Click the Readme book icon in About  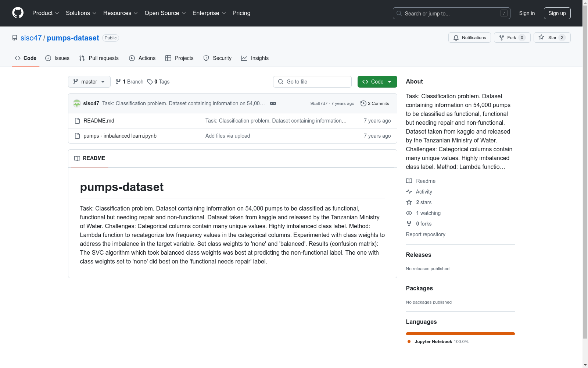click(409, 181)
